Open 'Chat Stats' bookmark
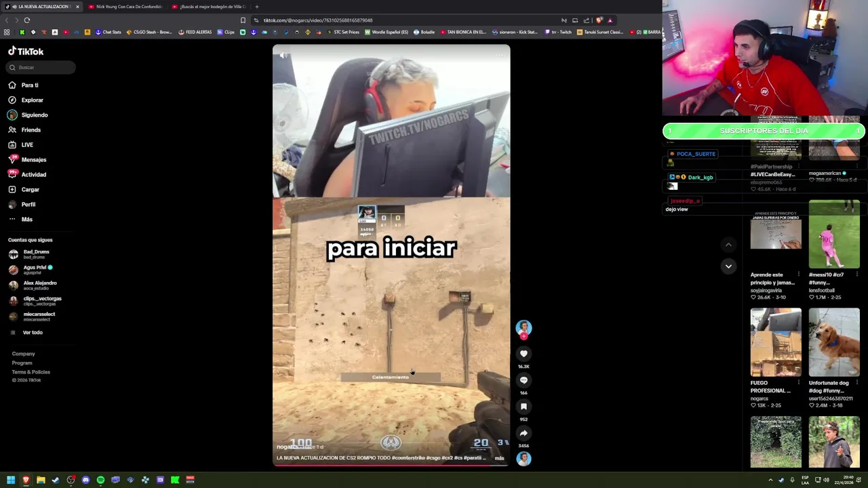 coord(108,32)
